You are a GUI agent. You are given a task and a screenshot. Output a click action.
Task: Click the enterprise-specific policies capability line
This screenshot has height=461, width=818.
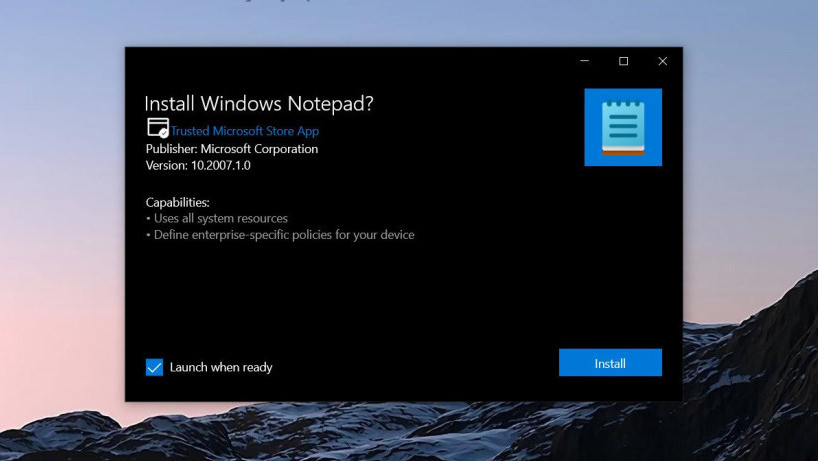click(x=280, y=235)
